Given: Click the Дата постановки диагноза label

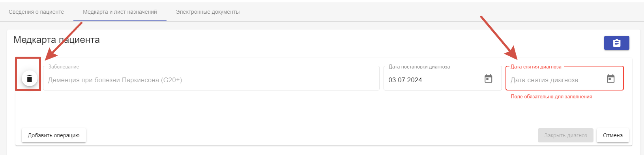Looking at the screenshot, I should pos(419,67).
